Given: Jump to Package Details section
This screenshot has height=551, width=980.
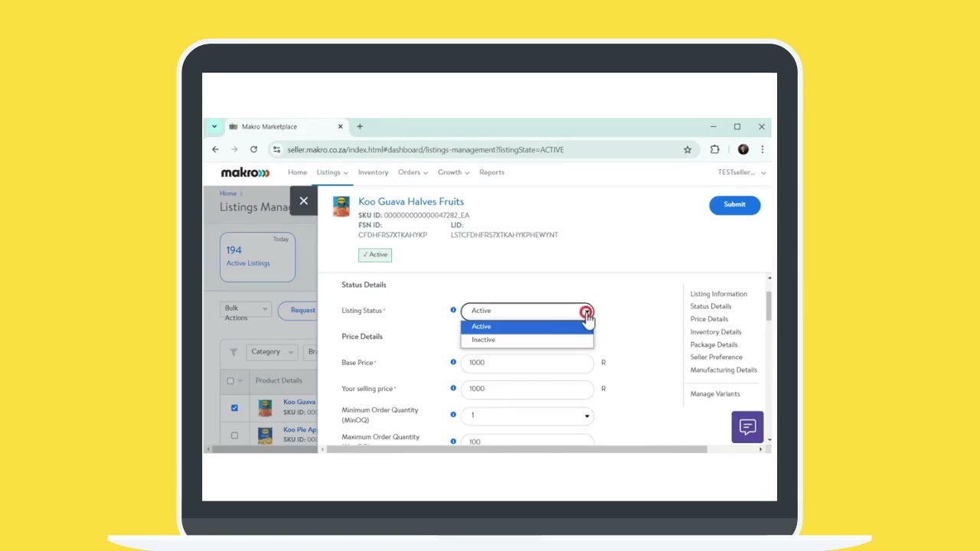Looking at the screenshot, I should pos(714,344).
